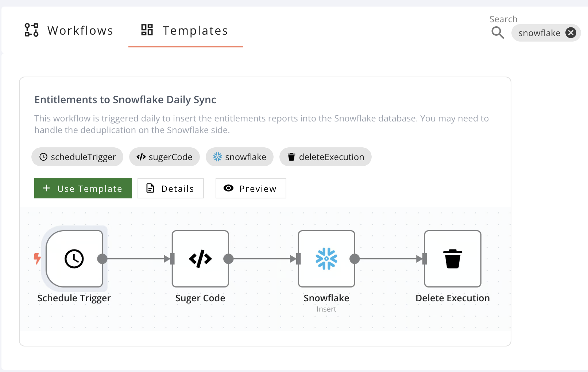The width and height of the screenshot is (588, 372).
Task: Click the search field containing snowflake
Action: click(539, 33)
